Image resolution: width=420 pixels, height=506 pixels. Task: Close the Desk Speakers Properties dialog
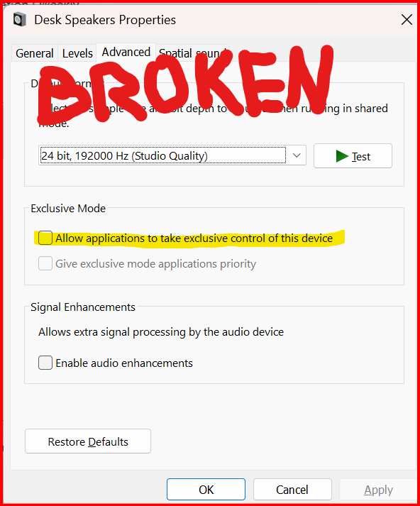407,20
